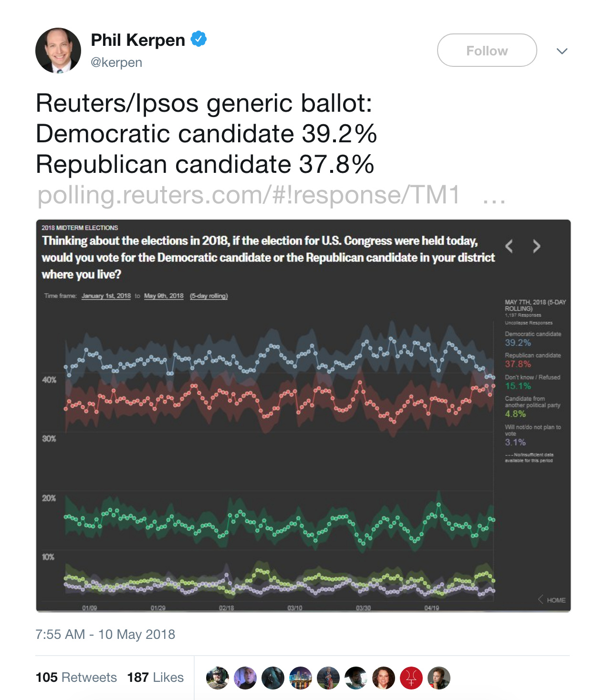Click the previous chart arrow

pos(509,246)
